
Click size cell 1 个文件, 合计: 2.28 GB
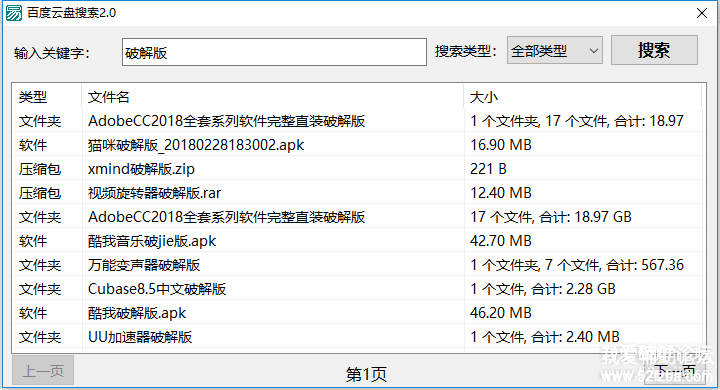coord(543,289)
